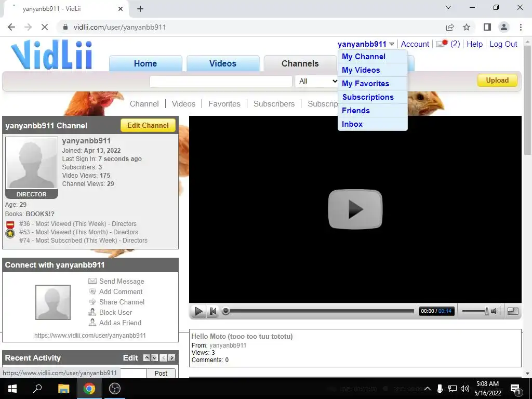Open File Explorer from taskbar
The image size is (532, 399).
(x=63, y=389)
